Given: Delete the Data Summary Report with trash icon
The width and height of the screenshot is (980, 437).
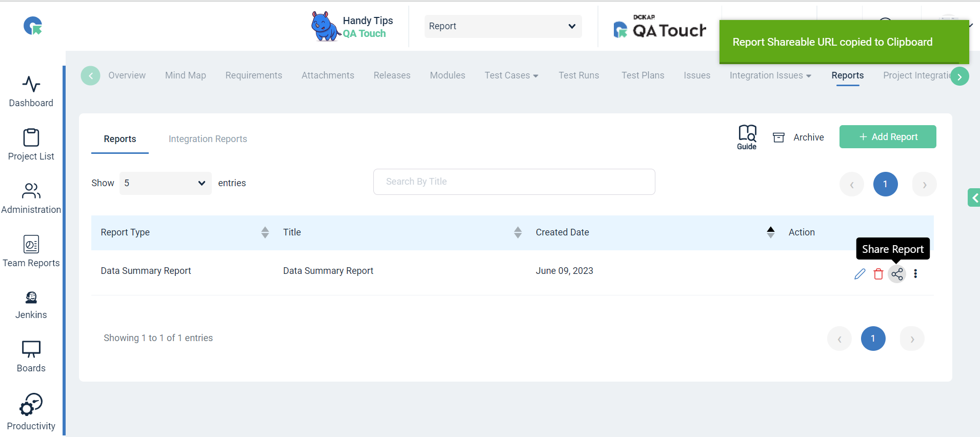Looking at the screenshot, I should tap(878, 274).
